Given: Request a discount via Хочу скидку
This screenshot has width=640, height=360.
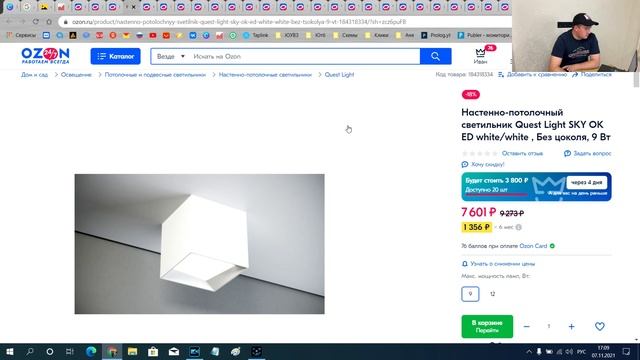Looking at the screenshot, I should [483, 164].
